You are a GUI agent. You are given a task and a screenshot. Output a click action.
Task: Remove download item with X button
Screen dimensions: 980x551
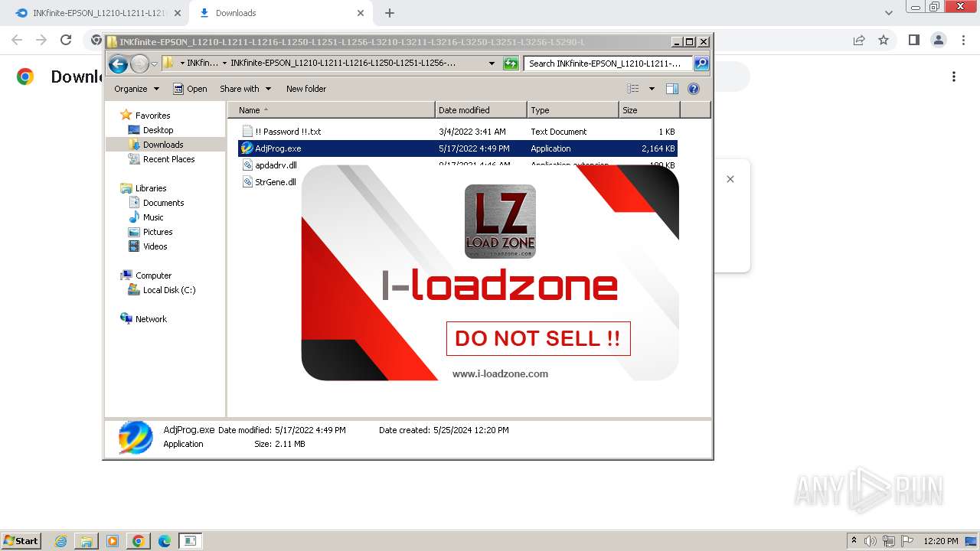[x=730, y=179]
